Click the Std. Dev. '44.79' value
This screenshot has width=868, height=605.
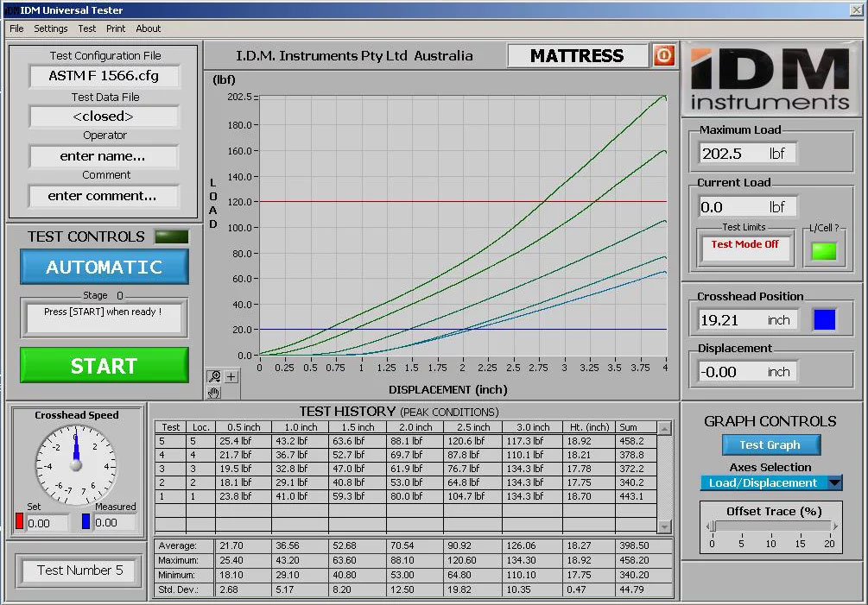pyautogui.click(x=643, y=589)
